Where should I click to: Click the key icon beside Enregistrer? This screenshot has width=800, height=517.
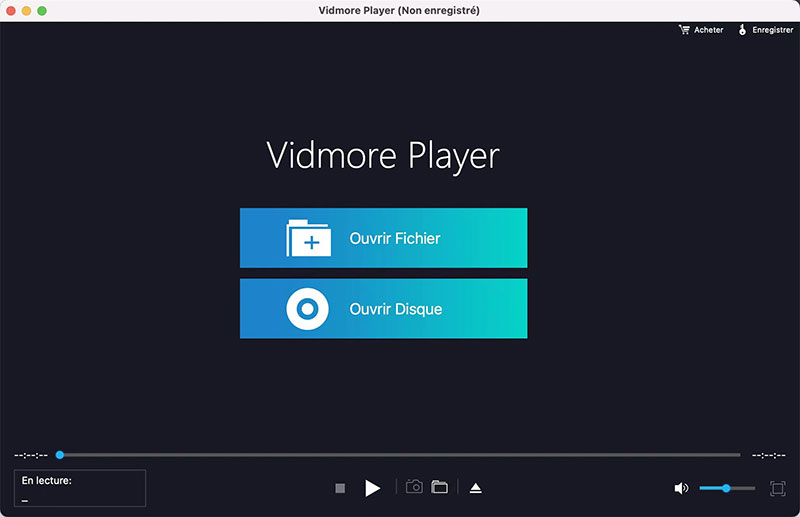(x=742, y=30)
